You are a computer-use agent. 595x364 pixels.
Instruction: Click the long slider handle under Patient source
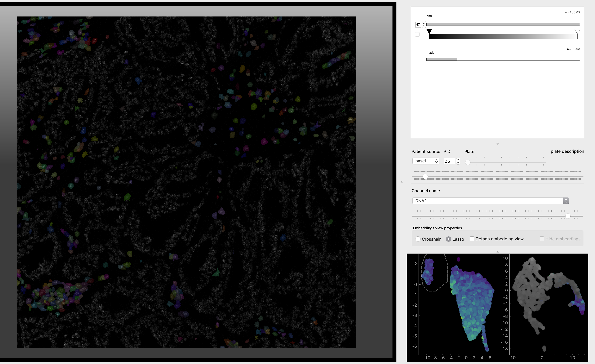pos(425,177)
